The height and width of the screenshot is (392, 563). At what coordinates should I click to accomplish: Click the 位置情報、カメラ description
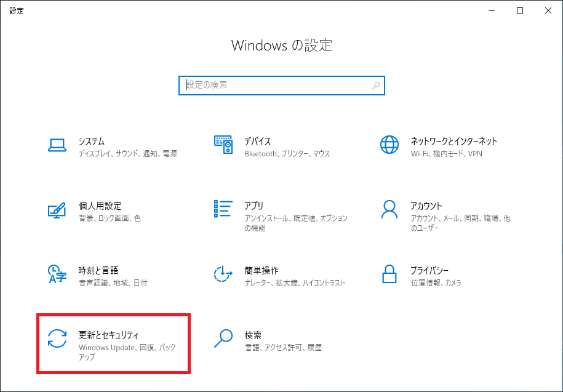[x=436, y=283]
